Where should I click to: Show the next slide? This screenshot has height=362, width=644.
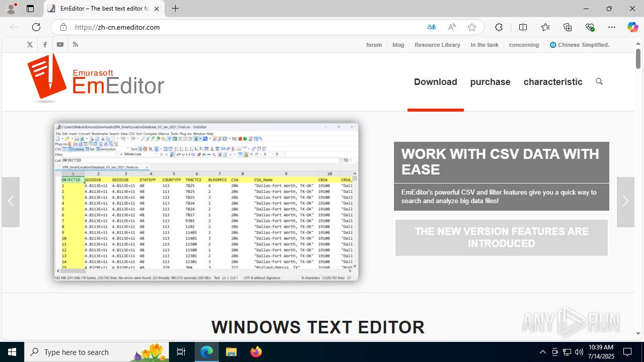(625, 202)
